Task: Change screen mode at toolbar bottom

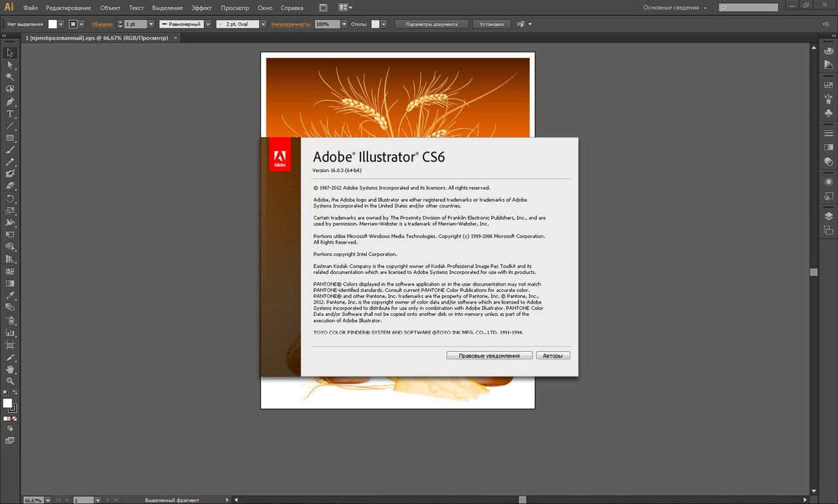Action: [10, 441]
